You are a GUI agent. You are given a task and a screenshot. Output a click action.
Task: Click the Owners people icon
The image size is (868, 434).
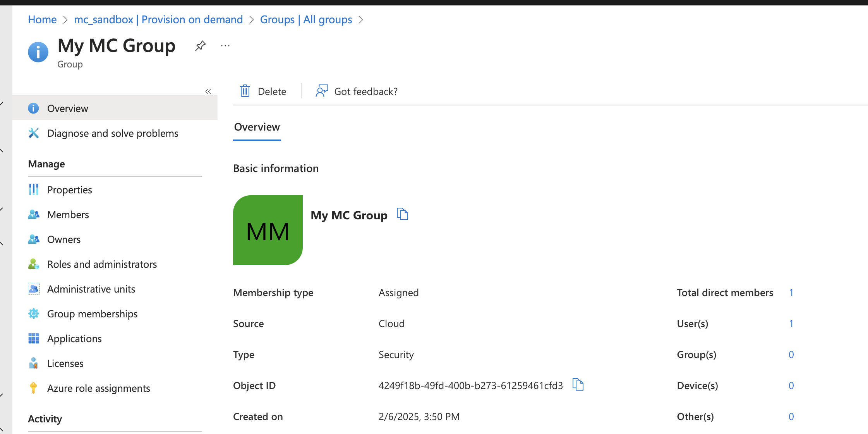[x=34, y=239]
